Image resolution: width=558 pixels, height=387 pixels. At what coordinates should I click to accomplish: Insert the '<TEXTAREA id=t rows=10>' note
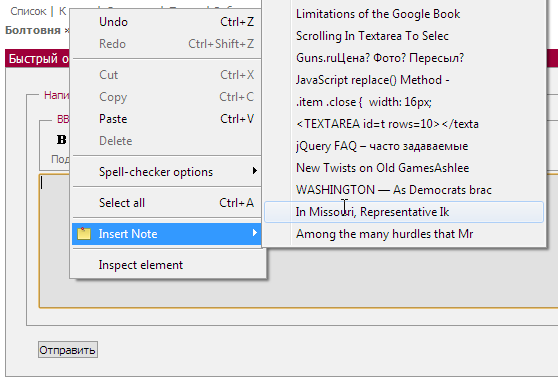[404, 124]
